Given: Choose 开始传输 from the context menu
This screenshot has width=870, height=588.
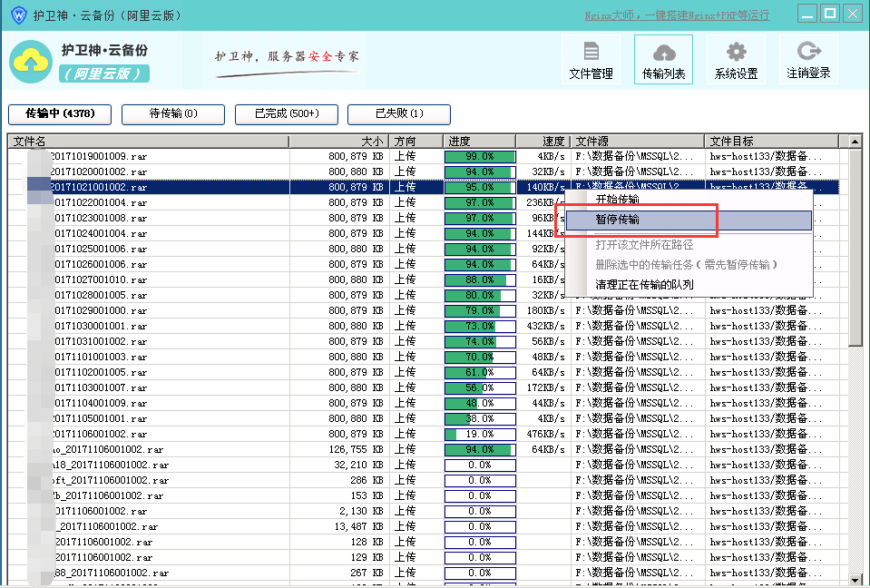Looking at the screenshot, I should [617, 199].
